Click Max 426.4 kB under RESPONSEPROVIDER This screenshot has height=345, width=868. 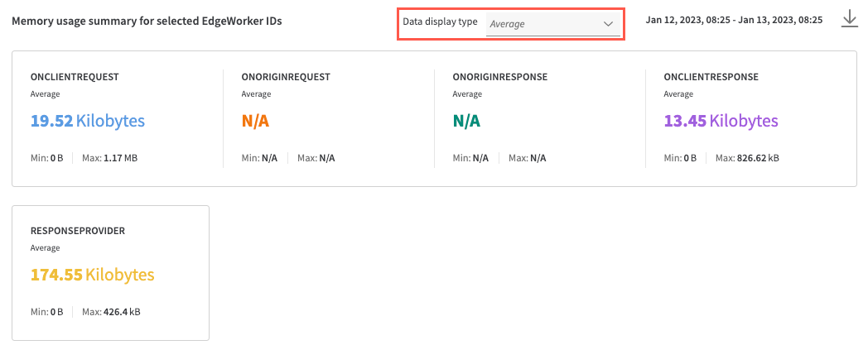112,312
